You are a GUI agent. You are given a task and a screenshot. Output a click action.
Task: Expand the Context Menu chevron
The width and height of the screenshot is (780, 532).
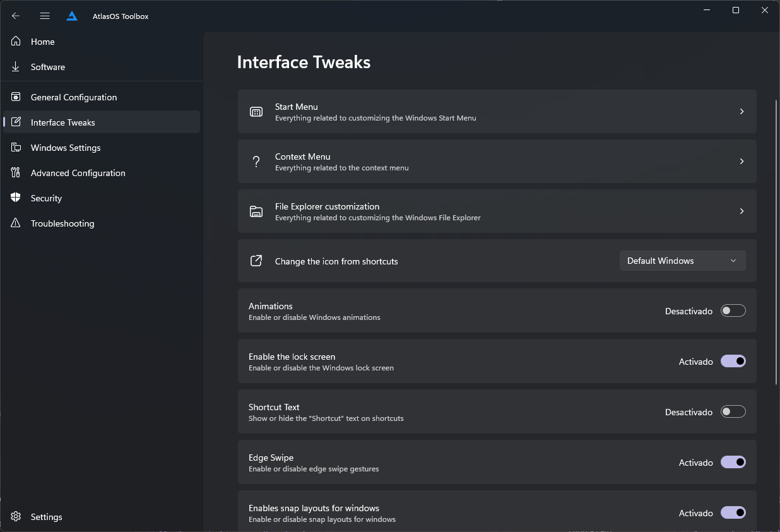point(742,162)
